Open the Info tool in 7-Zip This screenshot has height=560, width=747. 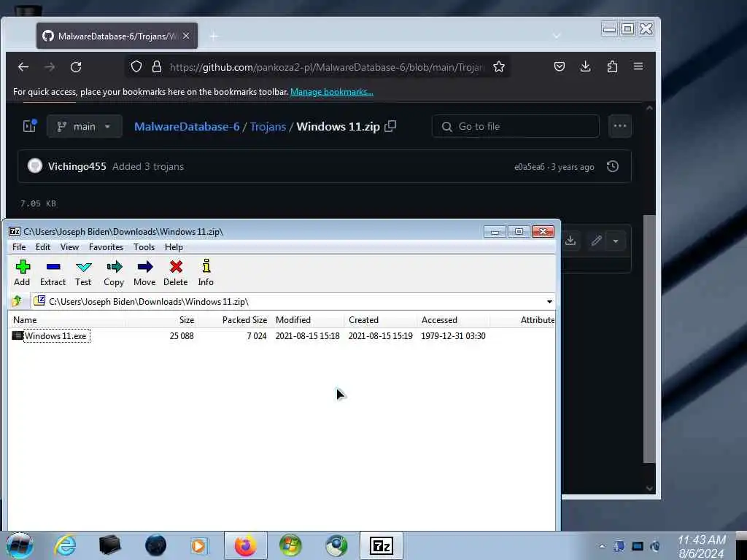pos(206,273)
